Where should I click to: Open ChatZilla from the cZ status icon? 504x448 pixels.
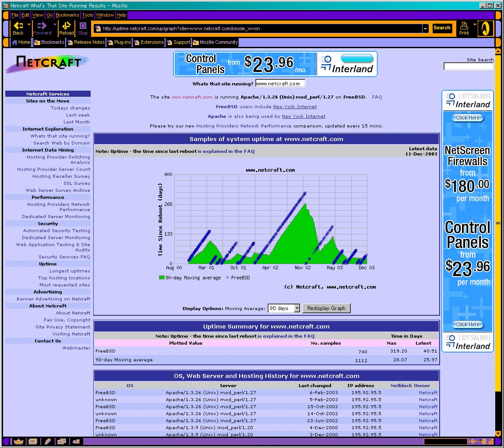(76, 441)
